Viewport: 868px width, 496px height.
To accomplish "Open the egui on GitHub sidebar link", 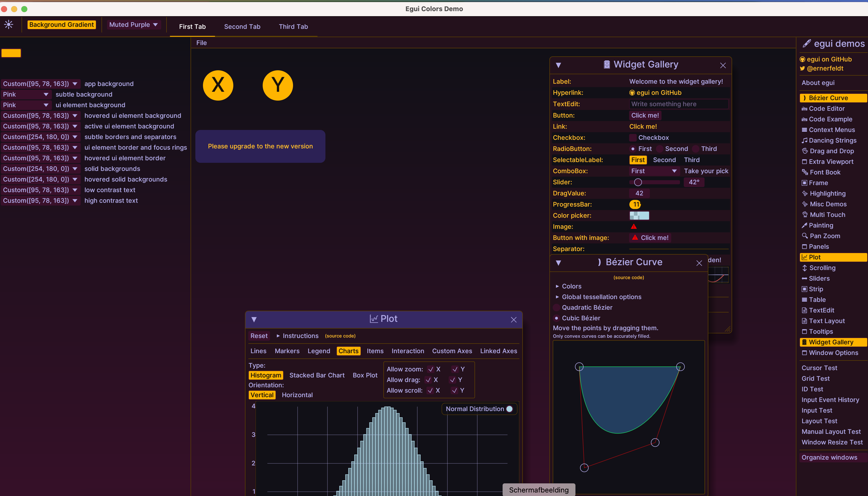I will [829, 59].
